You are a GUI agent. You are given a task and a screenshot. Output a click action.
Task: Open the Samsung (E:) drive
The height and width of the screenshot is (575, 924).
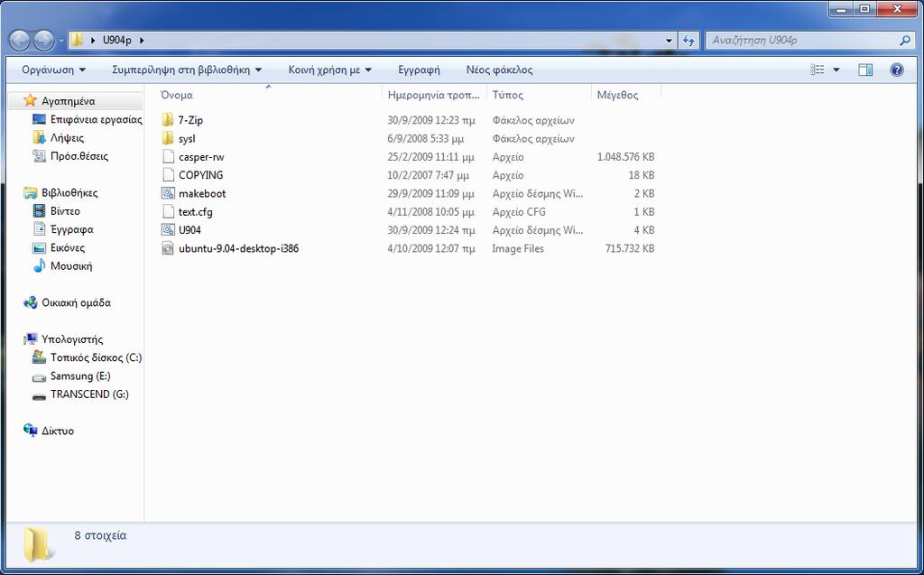80,376
